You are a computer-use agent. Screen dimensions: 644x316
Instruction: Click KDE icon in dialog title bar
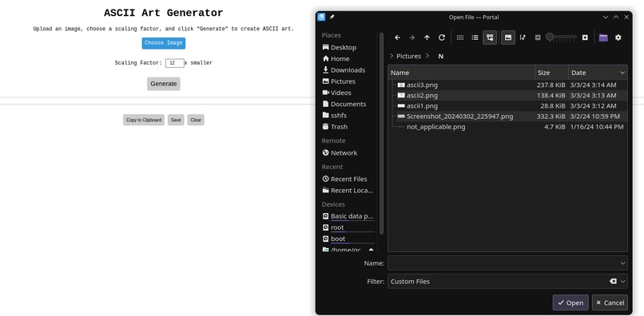tap(321, 17)
